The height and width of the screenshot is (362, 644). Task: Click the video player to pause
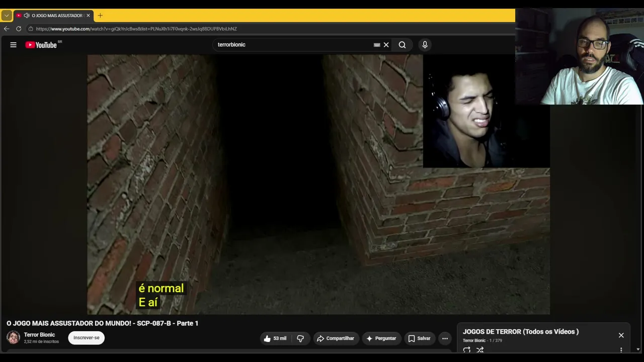tap(318, 185)
